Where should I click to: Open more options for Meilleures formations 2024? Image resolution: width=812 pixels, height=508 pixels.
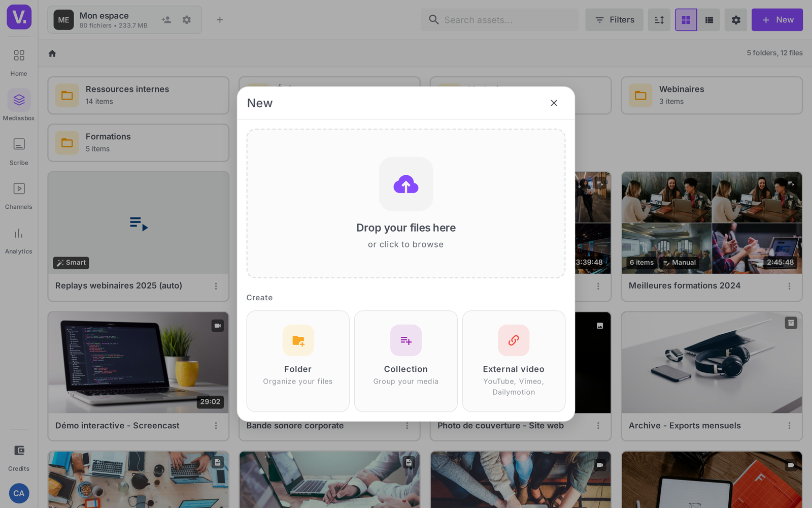(790, 286)
